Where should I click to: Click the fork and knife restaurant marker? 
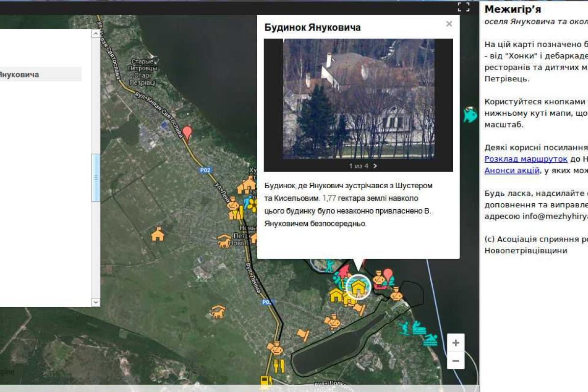(279, 366)
